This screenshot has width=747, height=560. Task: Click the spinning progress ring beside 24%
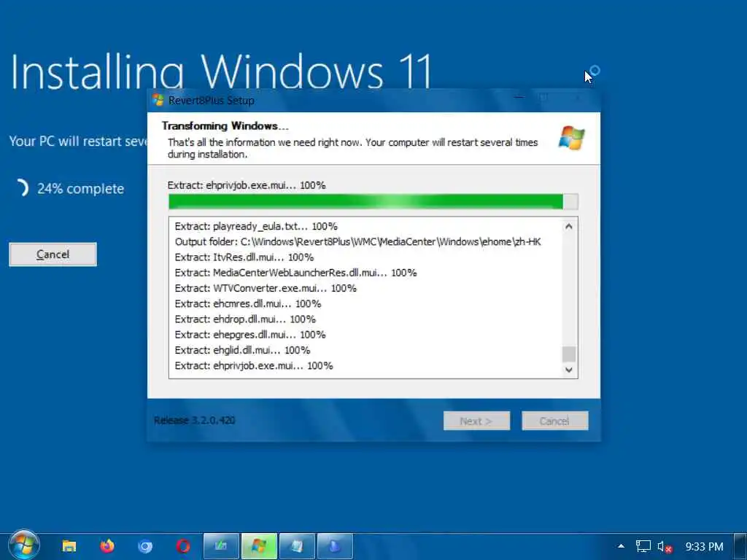pyautogui.click(x=21, y=188)
